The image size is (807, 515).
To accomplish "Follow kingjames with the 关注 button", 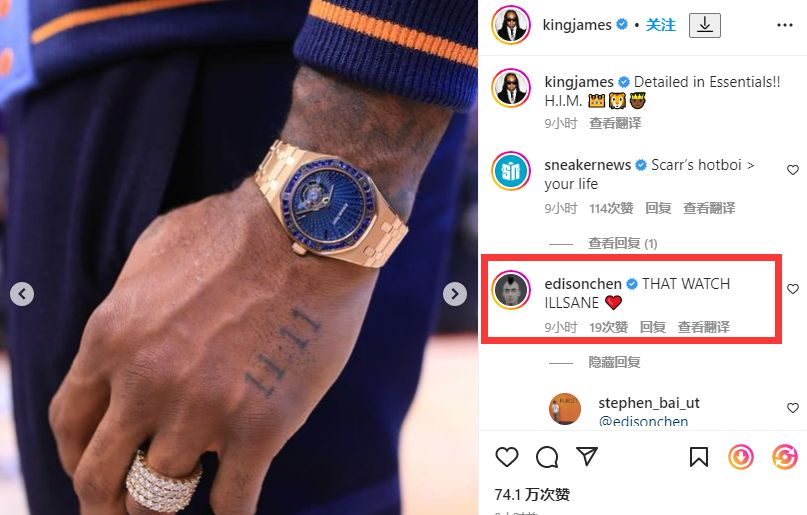I will (x=660, y=25).
